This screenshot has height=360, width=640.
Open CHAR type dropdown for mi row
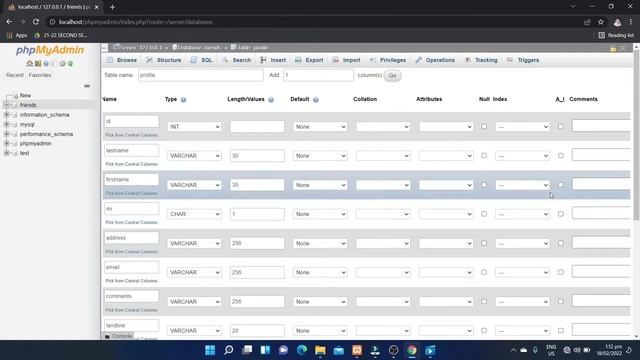[194, 214]
